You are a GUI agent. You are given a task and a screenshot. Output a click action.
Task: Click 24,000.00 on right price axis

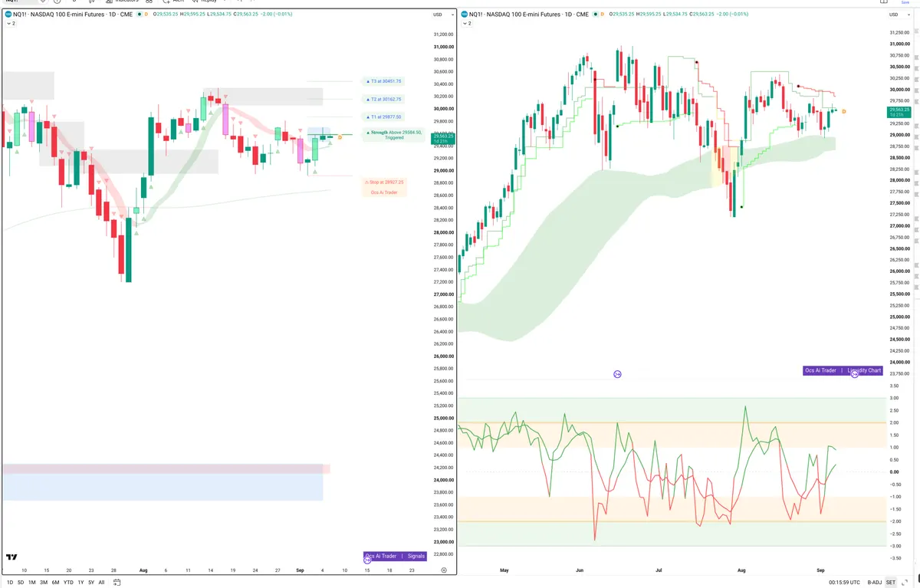tap(899, 362)
